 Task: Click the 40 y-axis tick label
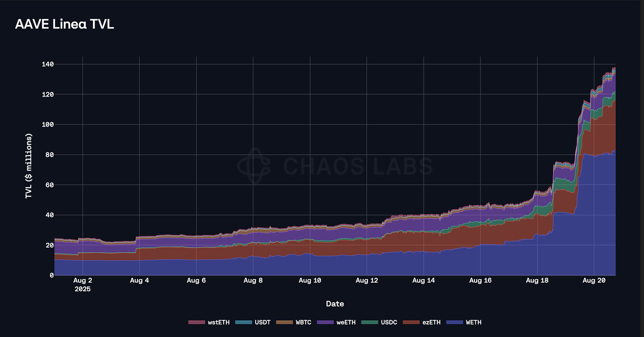click(50, 215)
